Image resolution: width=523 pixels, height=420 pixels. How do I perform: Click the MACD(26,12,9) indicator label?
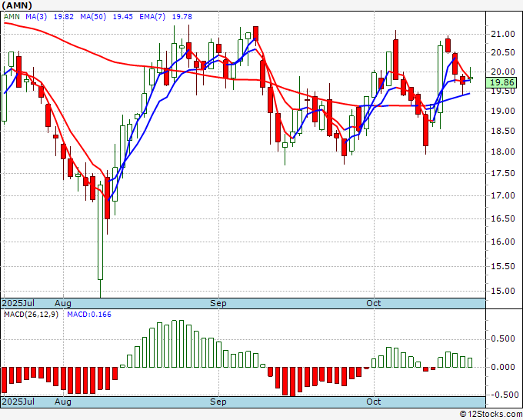31,315
